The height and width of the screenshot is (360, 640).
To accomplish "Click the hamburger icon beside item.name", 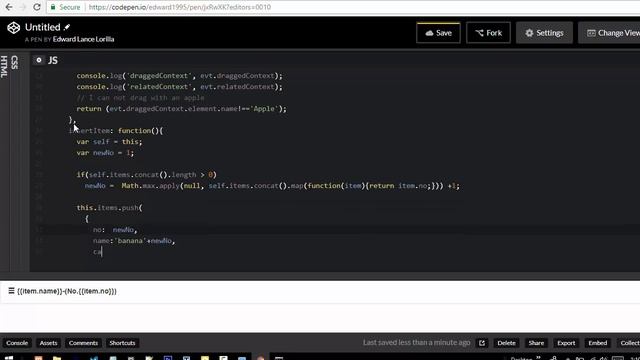I will pos(11,291).
